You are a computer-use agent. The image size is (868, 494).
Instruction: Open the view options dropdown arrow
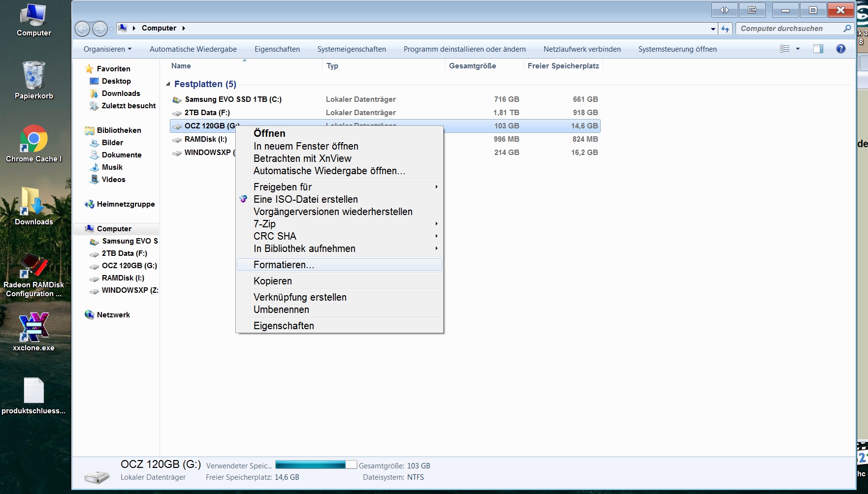point(798,49)
